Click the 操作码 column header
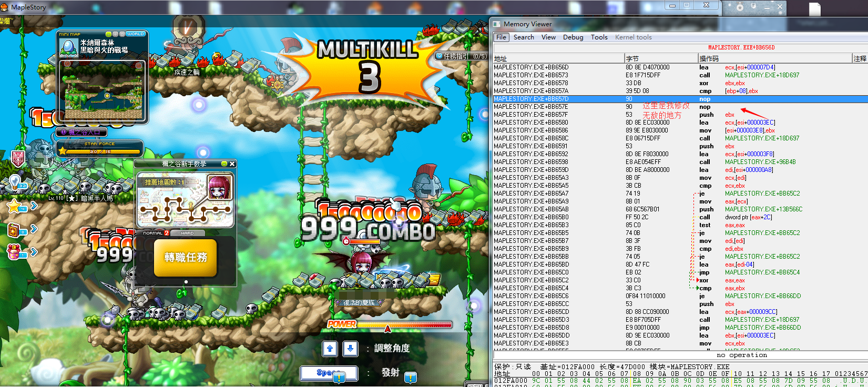 (774, 59)
